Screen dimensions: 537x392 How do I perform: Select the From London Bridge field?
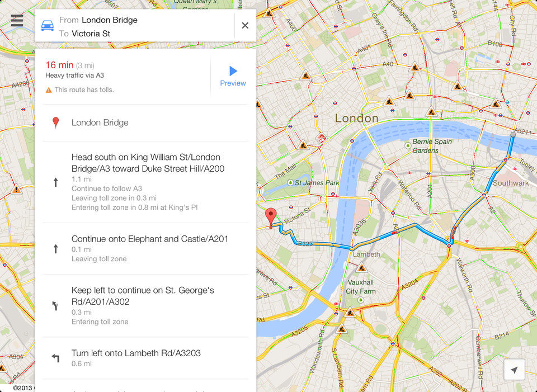[134, 20]
